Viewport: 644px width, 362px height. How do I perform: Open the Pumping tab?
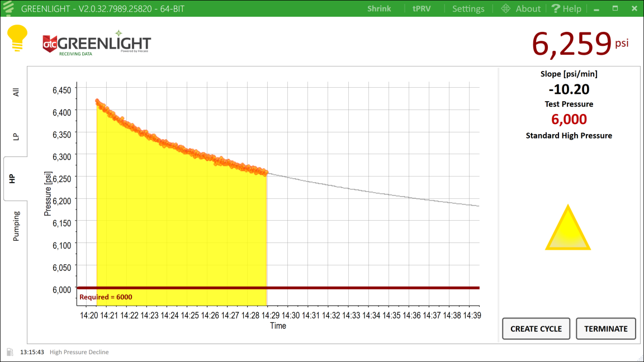[x=16, y=226]
